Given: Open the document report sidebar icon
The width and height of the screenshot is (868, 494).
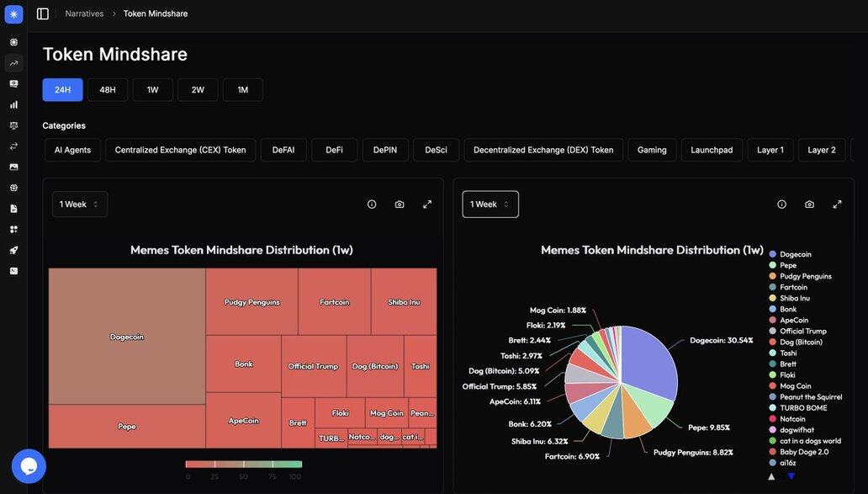Looking at the screenshot, I should [13, 209].
